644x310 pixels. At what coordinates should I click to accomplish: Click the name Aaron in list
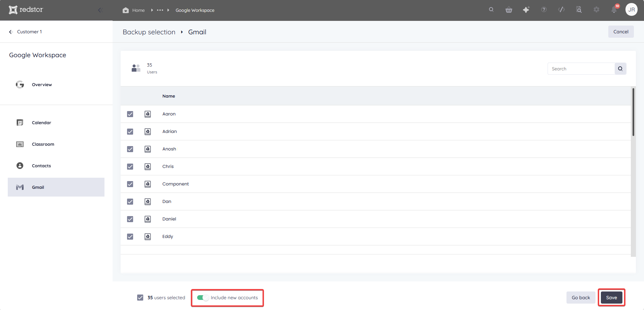click(x=169, y=114)
